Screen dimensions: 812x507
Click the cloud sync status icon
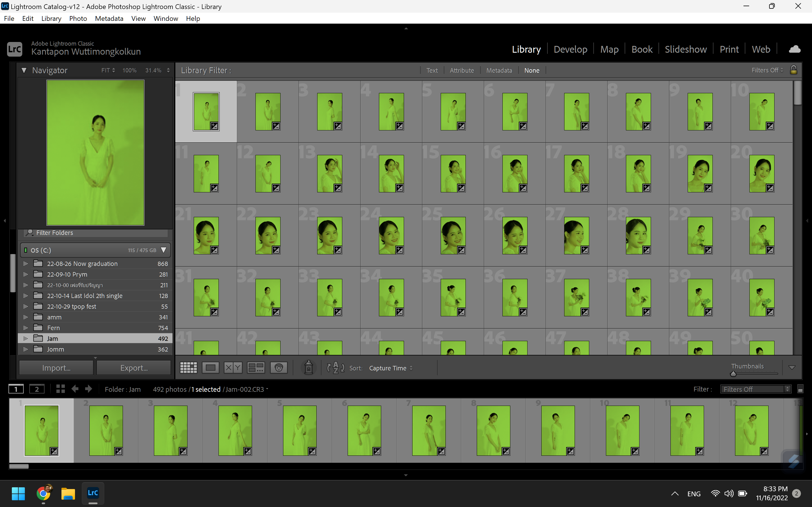pos(795,49)
